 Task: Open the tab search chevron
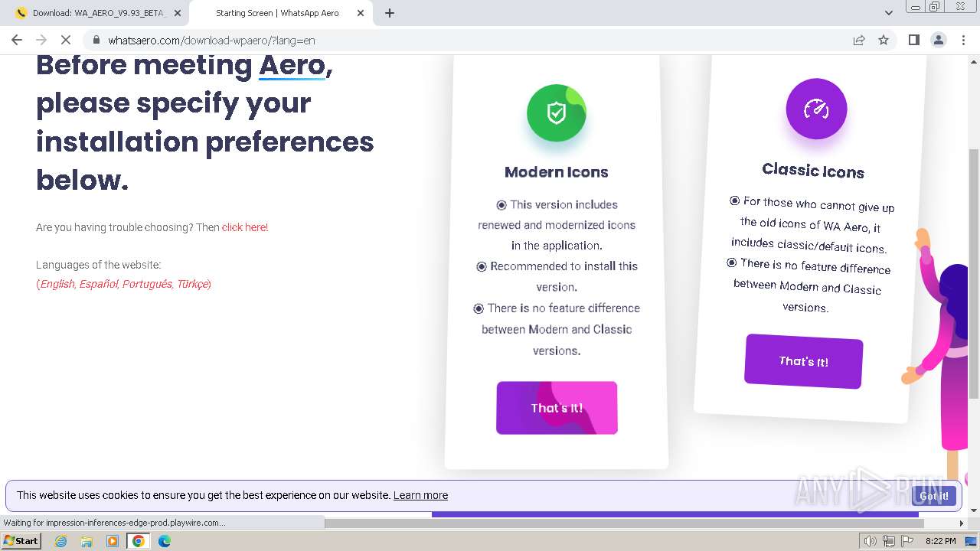click(x=888, y=13)
